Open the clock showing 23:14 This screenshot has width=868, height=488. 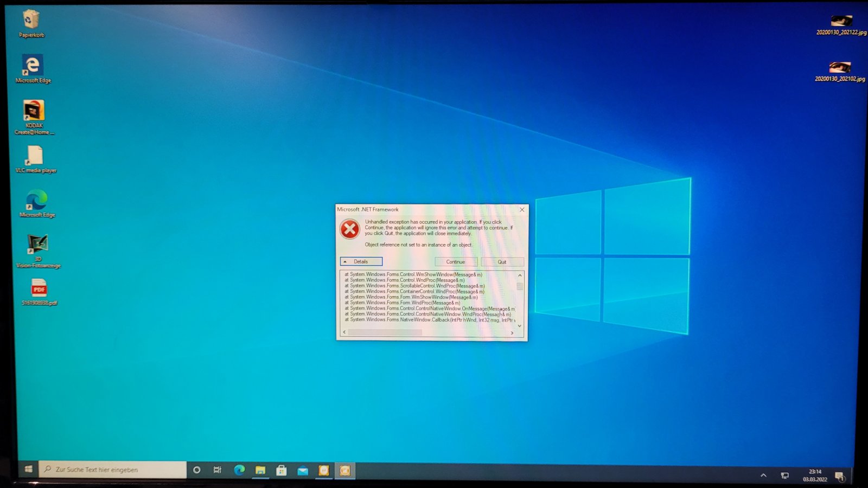[815, 476]
